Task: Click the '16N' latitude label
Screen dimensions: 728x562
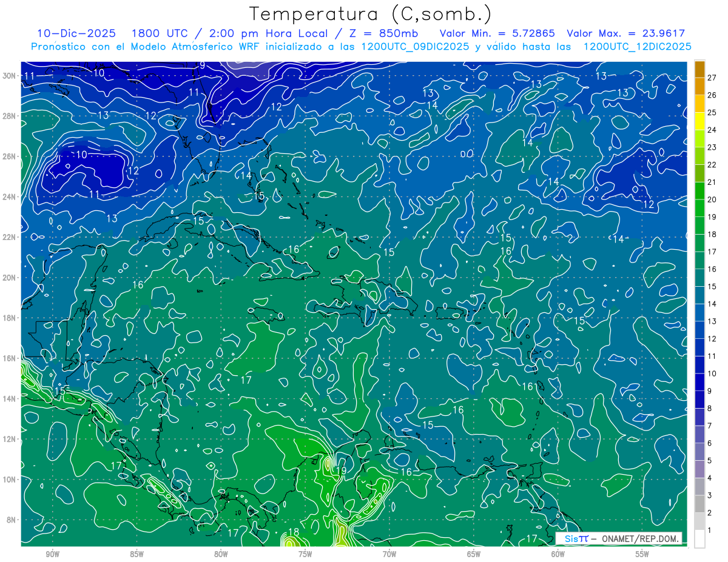Action: (10, 358)
